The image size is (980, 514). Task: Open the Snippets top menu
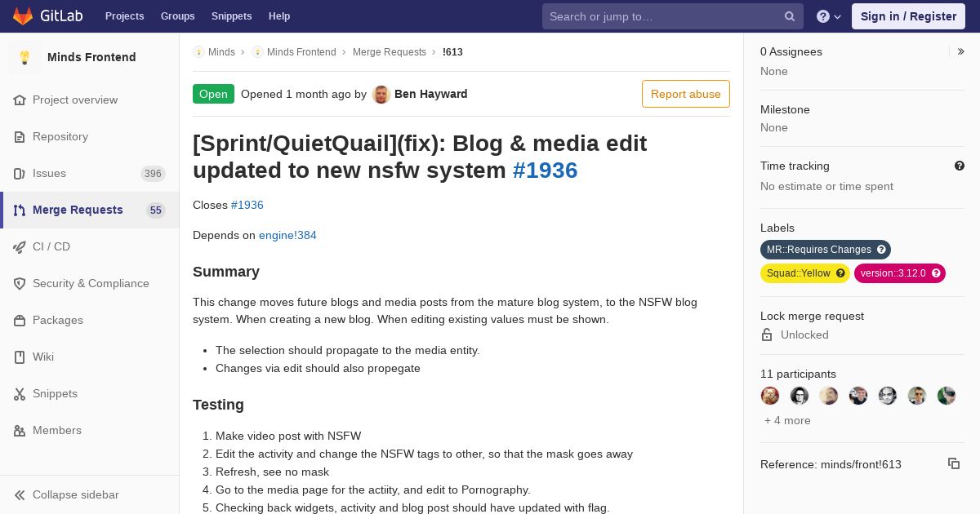[x=231, y=16]
